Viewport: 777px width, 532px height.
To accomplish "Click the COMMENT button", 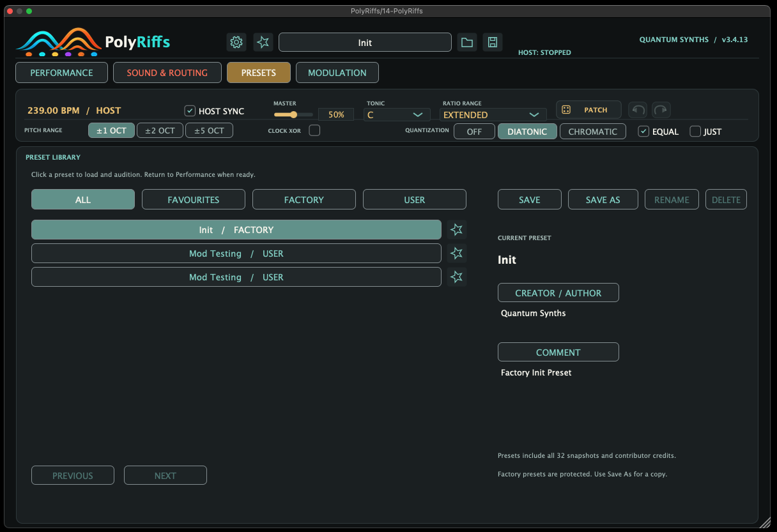I will click(x=558, y=353).
